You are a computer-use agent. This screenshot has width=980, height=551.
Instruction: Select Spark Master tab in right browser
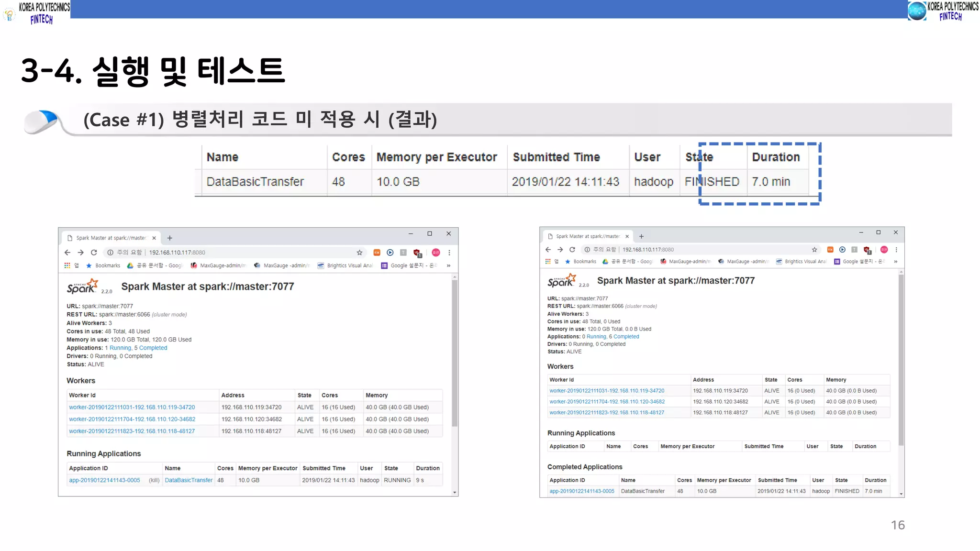tap(588, 236)
